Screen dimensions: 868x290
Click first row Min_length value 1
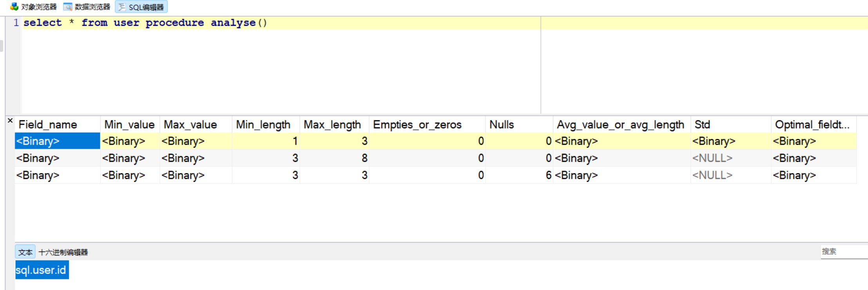266,141
